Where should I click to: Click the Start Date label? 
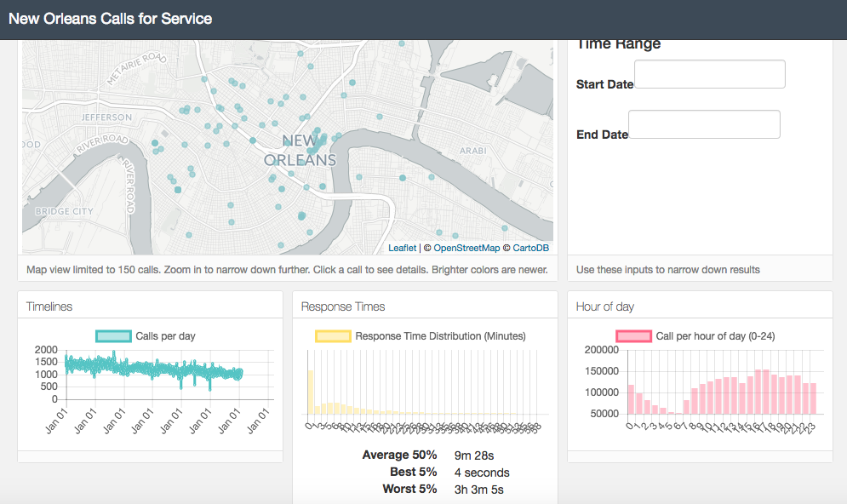pyautogui.click(x=605, y=84)
